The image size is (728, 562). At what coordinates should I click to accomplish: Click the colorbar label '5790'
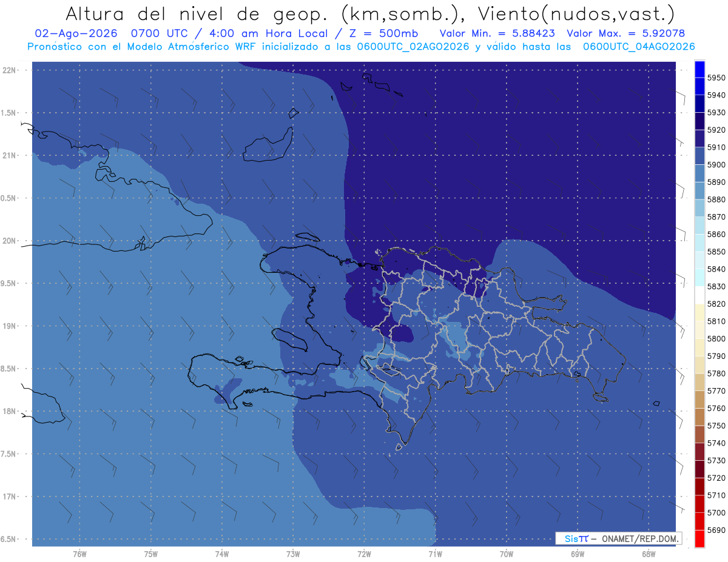click(716, 356)
